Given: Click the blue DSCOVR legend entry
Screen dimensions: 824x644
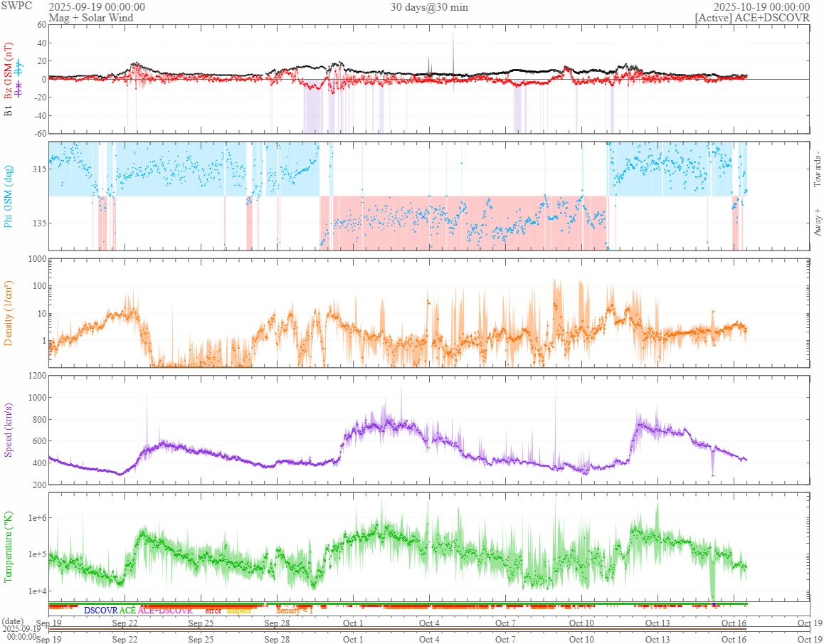Looking at the screenshot, I should coord(100,611).
